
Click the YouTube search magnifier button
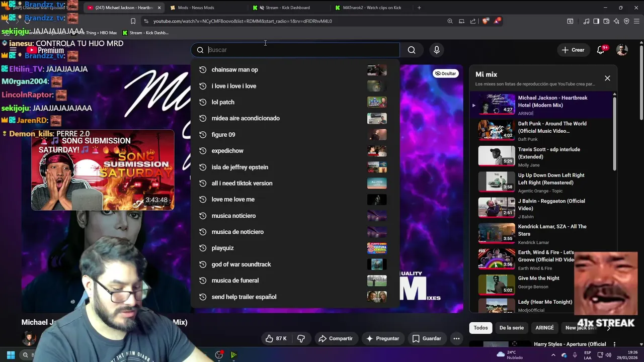(x=412, y=50)
